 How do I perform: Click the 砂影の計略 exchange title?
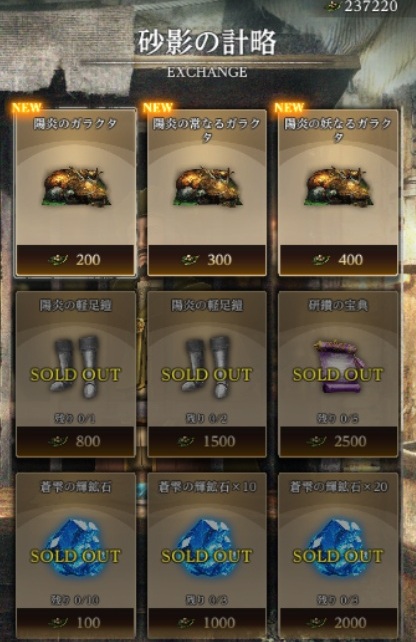207,43
